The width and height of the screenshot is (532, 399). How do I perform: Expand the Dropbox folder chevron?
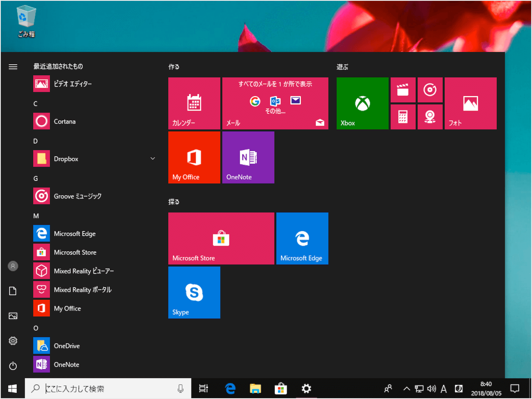click(x=153, y=159)
